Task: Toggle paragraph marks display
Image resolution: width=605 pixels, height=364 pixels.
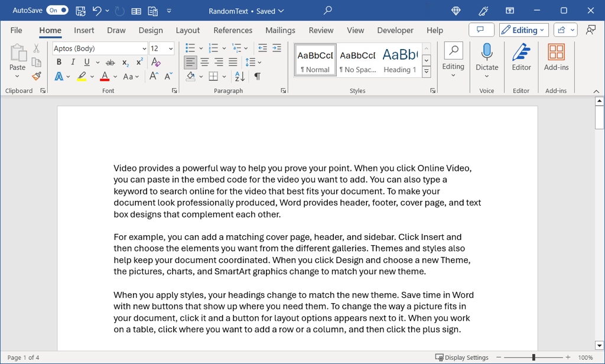Action: (258, 76)
